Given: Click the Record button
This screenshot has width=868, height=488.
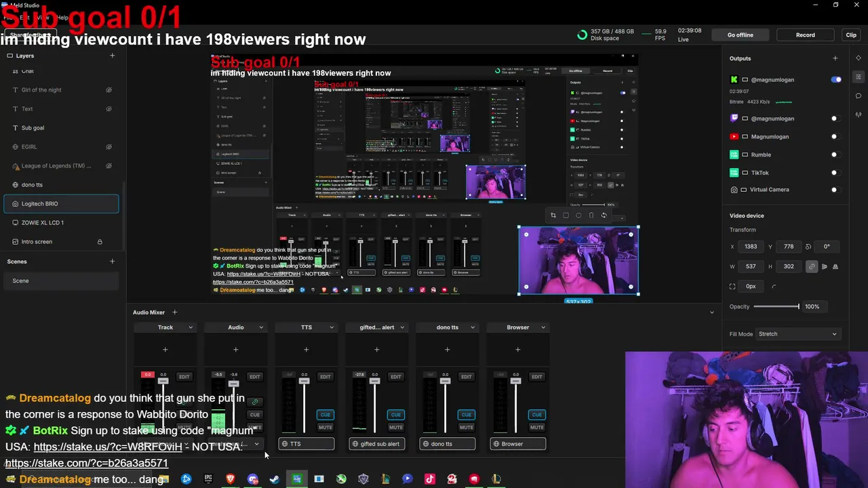Looking at the screenshot, I should [806, 35].
